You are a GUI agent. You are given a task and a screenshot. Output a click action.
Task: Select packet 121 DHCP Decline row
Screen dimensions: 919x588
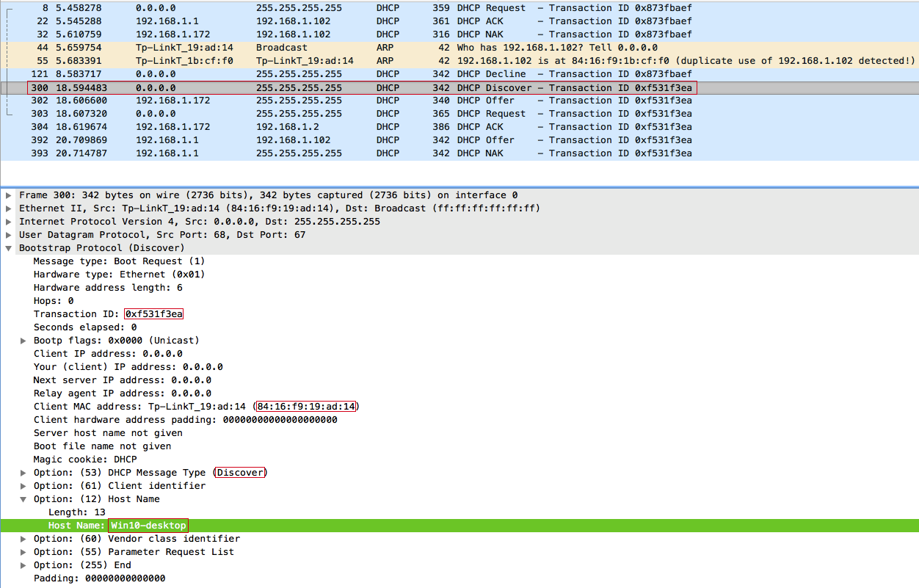tap(459, 74)
